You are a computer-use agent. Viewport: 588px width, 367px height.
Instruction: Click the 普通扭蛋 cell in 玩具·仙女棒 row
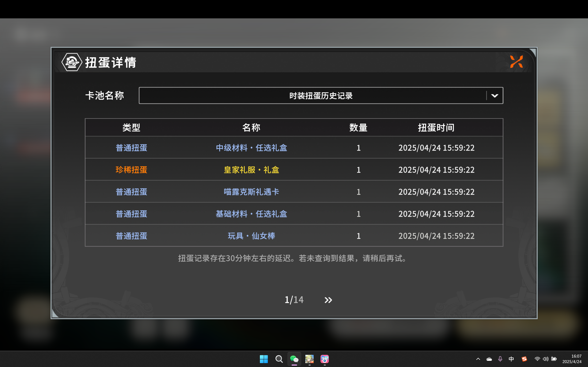click(131, 236)
